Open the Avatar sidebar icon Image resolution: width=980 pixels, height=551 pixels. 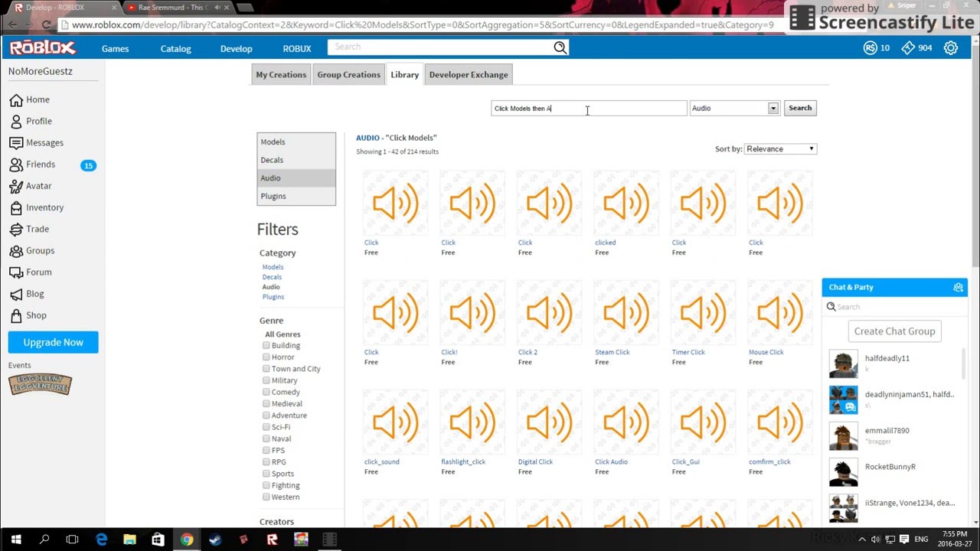(16, 186)
